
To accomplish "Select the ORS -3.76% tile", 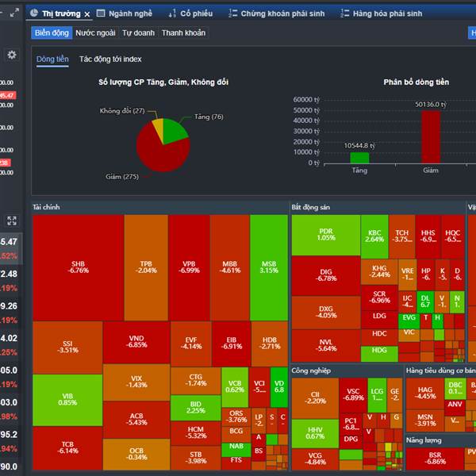I will point(236,416).
